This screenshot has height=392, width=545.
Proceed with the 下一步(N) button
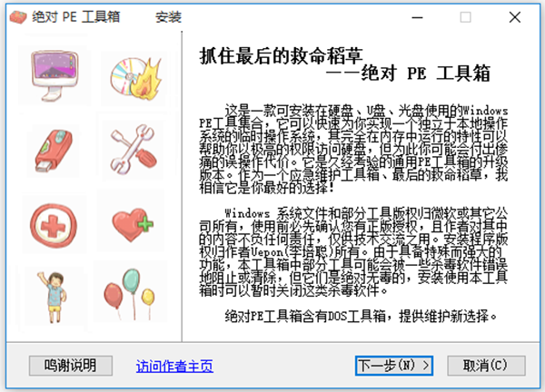[394, 366]
